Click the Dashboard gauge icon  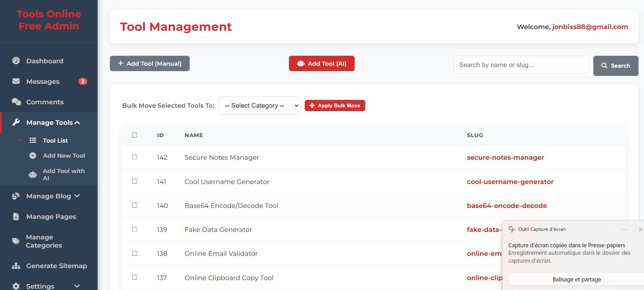pyautogui.click(x=16, y=61)
